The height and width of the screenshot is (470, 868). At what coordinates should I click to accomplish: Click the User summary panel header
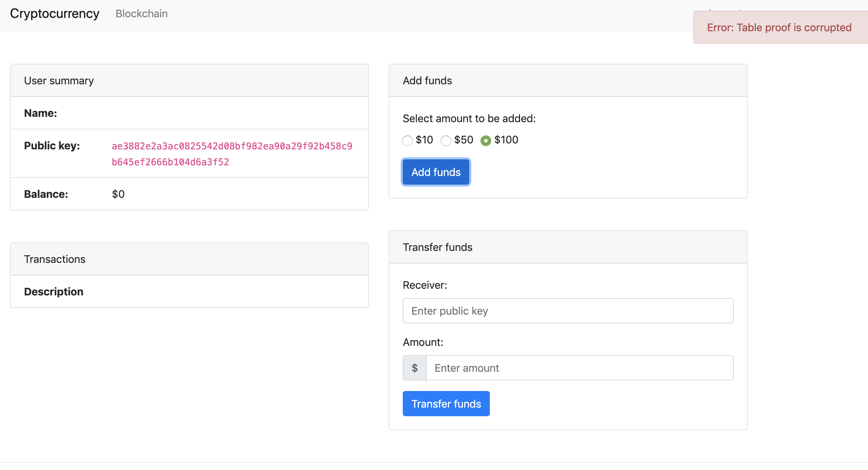(58, 80)
